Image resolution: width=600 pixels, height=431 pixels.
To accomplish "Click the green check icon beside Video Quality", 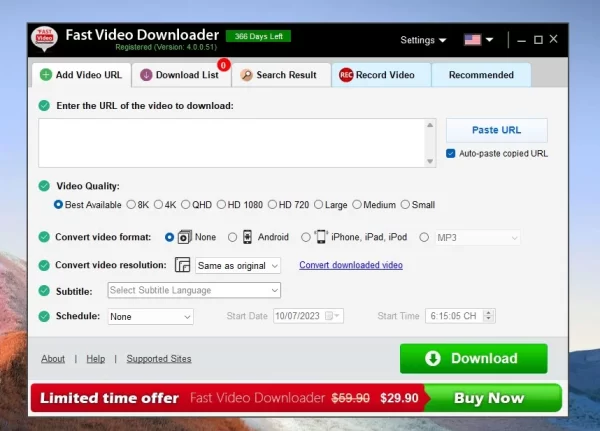I will click(x=44, y=186).
